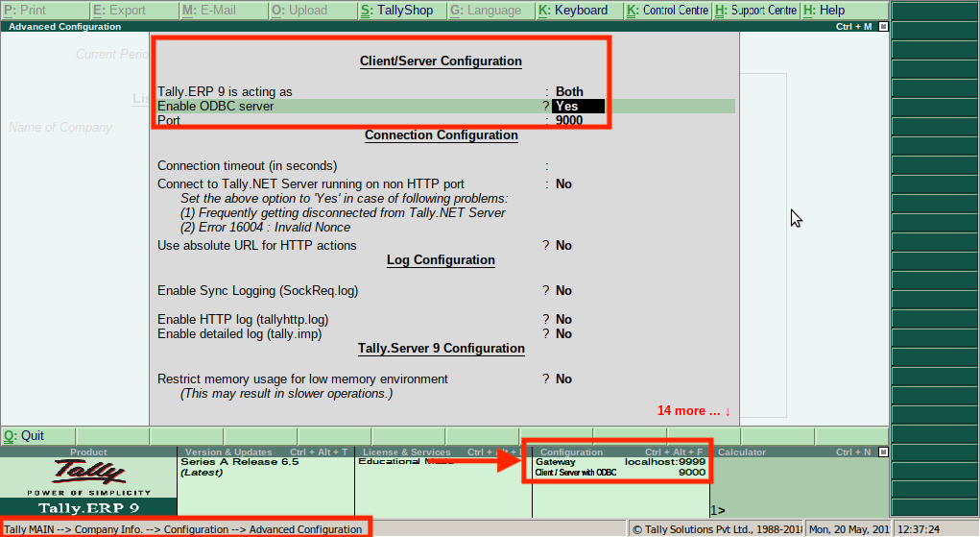The width and height of the screenshot is (980, 537).
Task: Click Client/Server Configuration heading
Action: click(441, 61)
